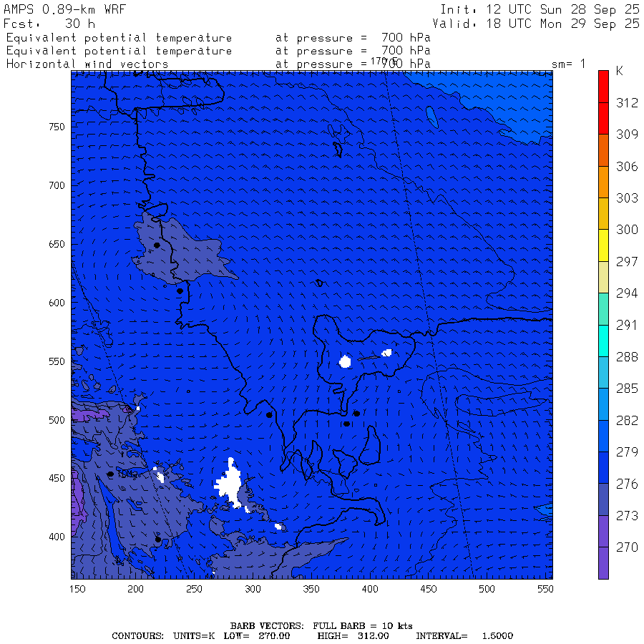The height and width of the screenshot is (644, 644).
Task: Select the blue colorbar segment between 282 and 285
Action: 603,404
